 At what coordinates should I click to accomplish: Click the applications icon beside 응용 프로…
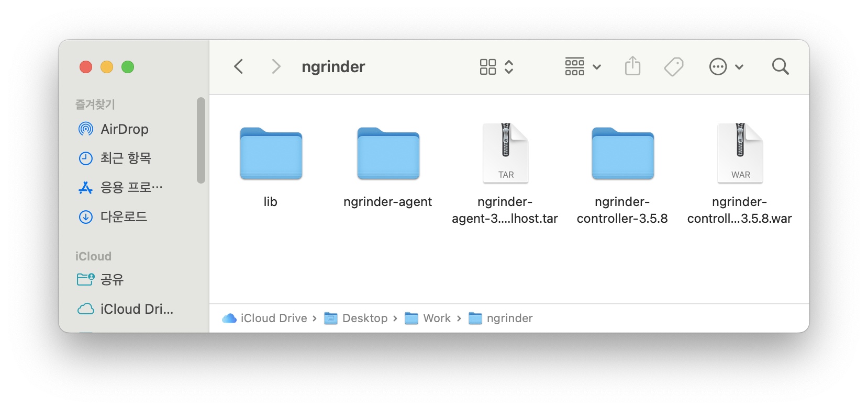[85, 187]
